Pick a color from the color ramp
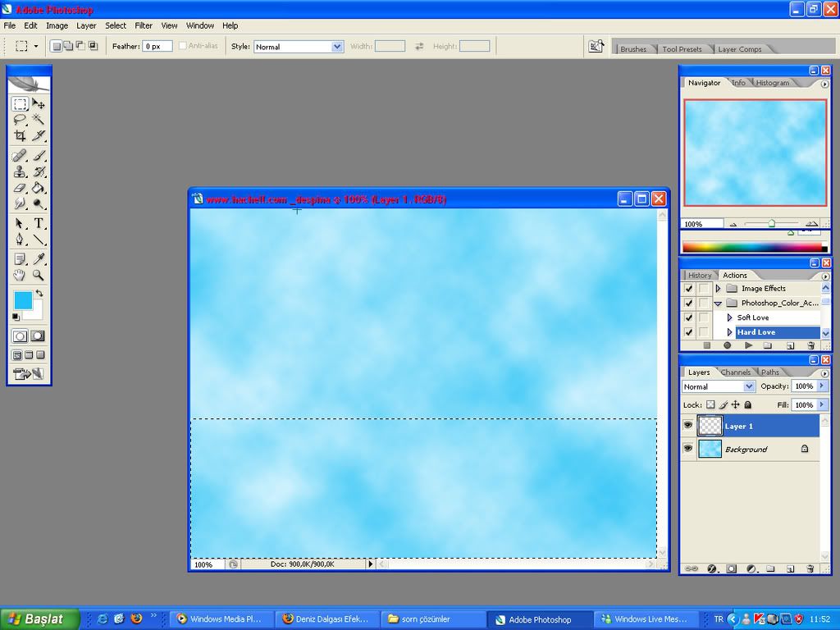Screen dimensions: 840x630 click(x=755, y=248)
